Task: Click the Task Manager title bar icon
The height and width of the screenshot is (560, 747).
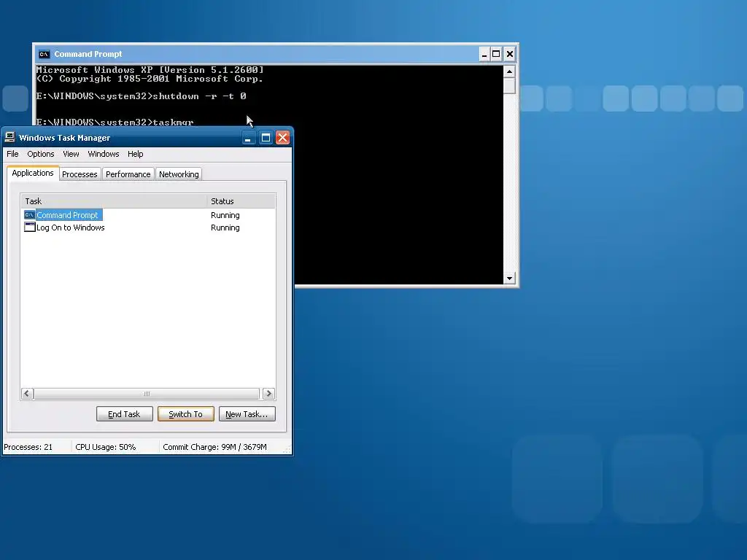Action: tap(9, 138)
